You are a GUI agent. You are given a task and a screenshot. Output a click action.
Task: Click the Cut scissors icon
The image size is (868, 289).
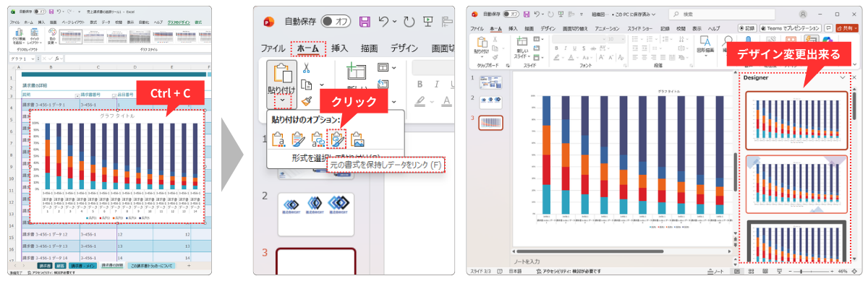pos(307,68)
